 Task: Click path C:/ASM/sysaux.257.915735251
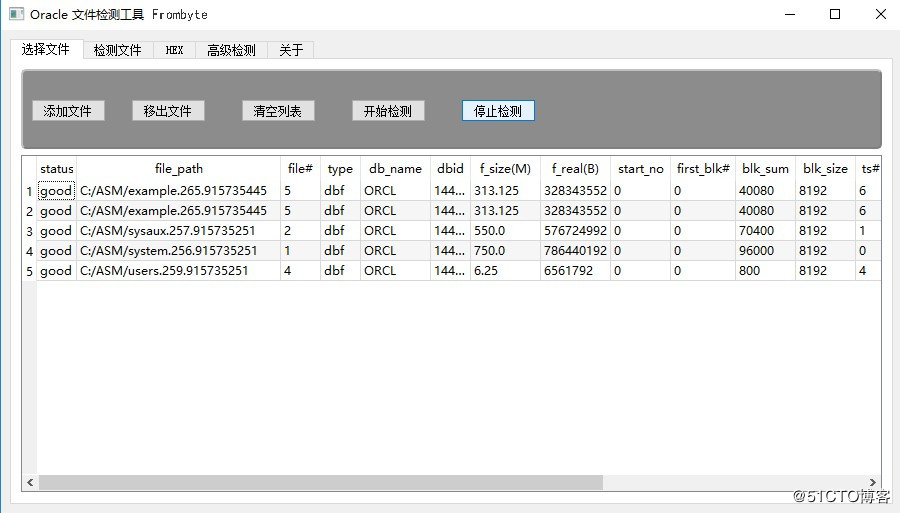point(168,231)
